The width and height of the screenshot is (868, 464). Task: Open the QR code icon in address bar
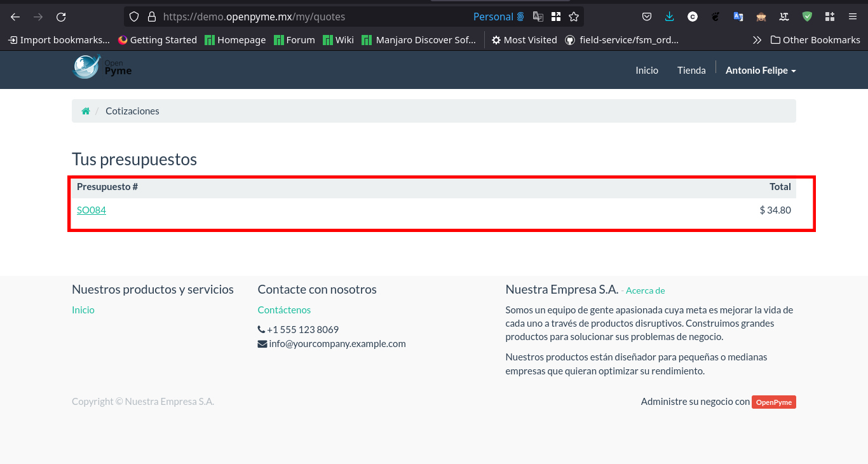click(556, 17)
